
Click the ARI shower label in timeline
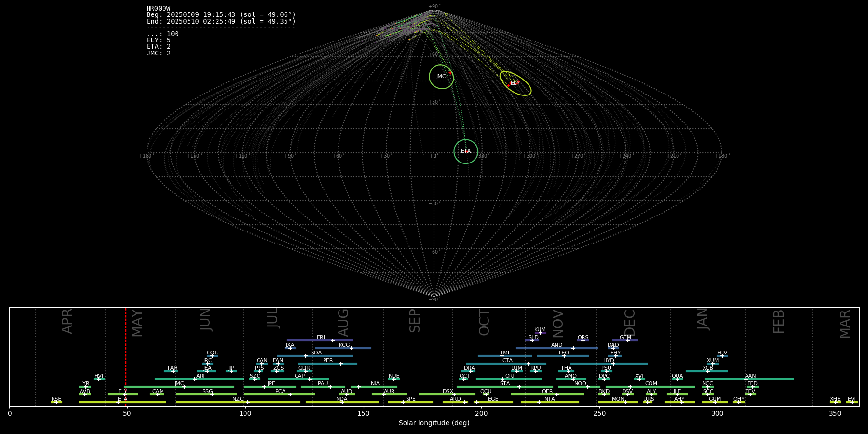click(x=201, y=376)
